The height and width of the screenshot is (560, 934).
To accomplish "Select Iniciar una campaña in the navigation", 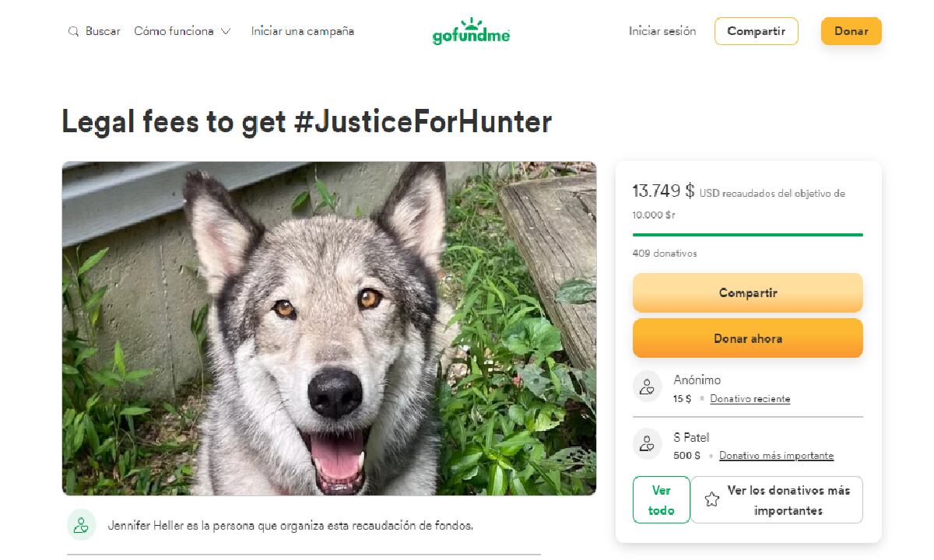I will pyautogui.click(x=302, y=31).
